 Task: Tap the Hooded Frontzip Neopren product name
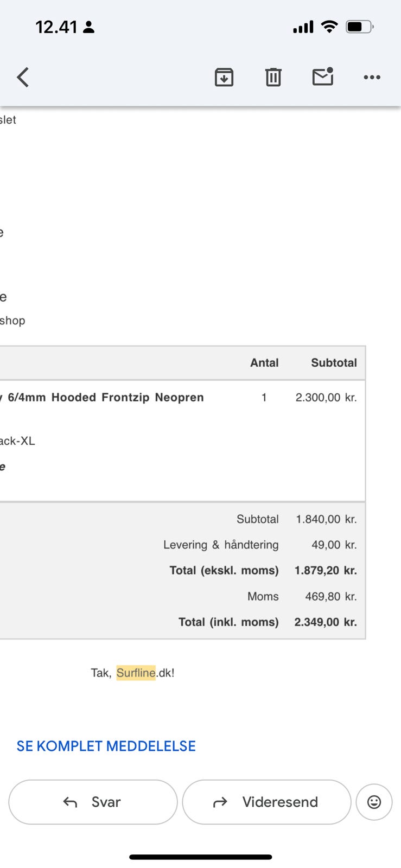(x=128, y=397)
